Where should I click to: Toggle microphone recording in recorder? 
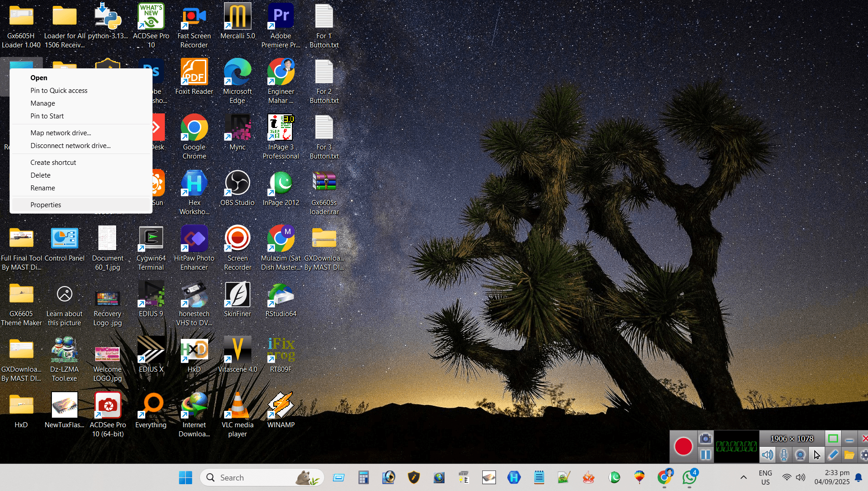coord(784,455)
